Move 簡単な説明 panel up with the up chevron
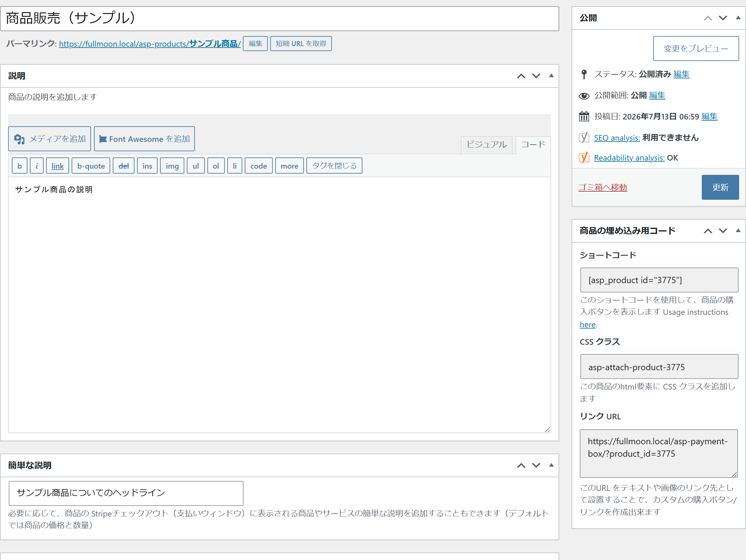The width and height of the screenshot is (746, 560). tap(521, 465)
